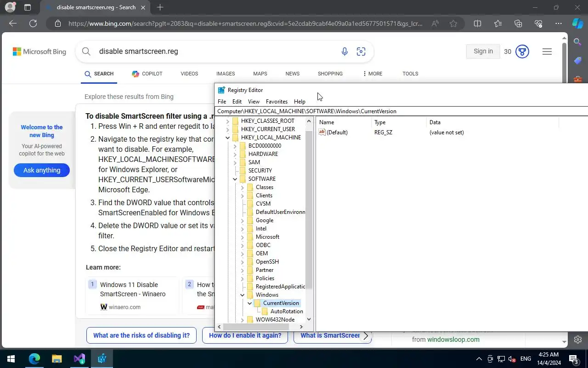Open the notification center

(x=574, y=359)
